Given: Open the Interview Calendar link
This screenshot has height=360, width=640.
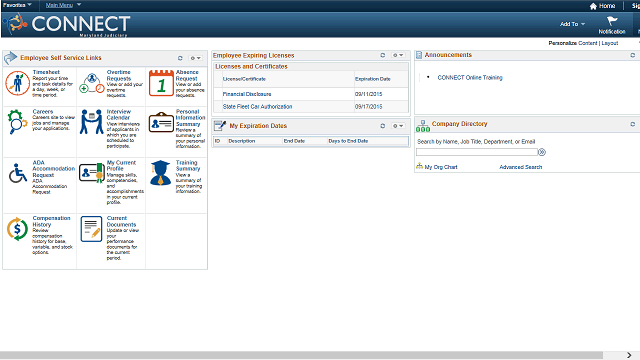Looking at the screenshot, I should pos(119,114).
